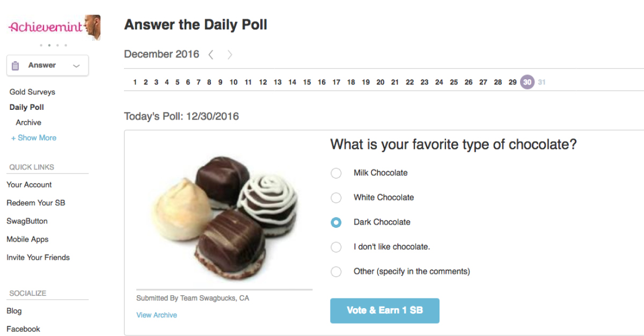Expand the Show More sidebar link
This screenshot has width=644, height=336.
[x=34, y=138]
